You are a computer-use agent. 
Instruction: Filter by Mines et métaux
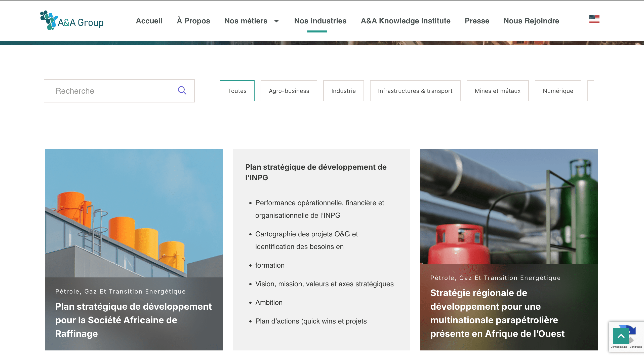coord(497,91)
